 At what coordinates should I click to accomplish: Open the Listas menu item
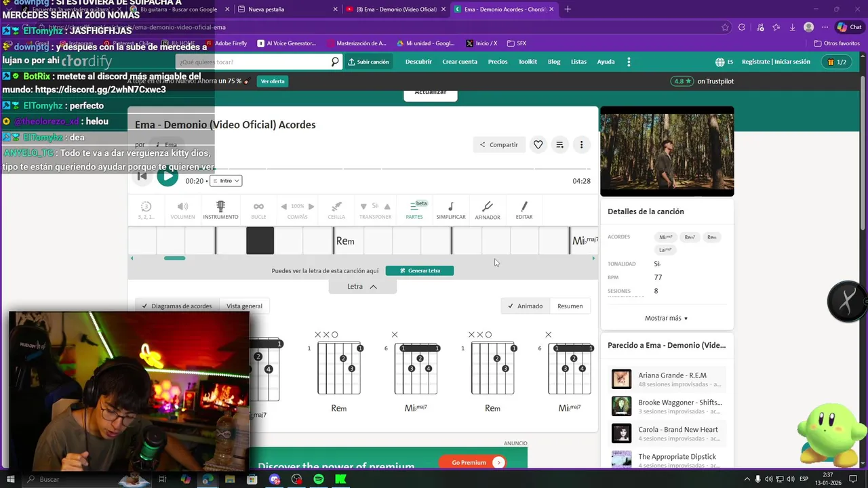578,62
